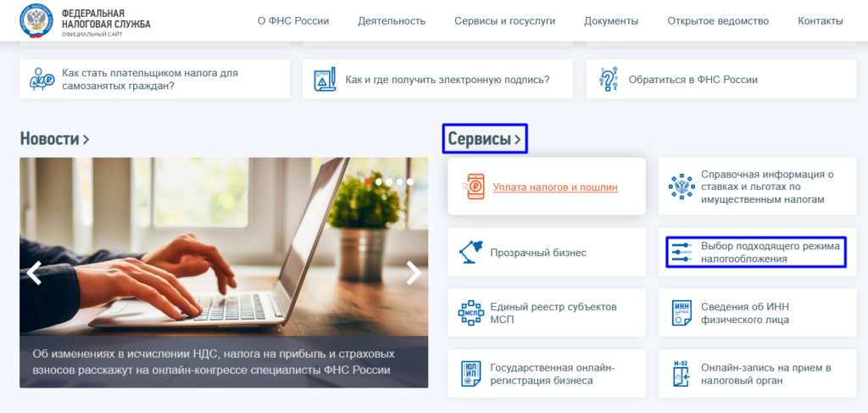Click the tax regime selection sliders icon

[x=682, y=252]
